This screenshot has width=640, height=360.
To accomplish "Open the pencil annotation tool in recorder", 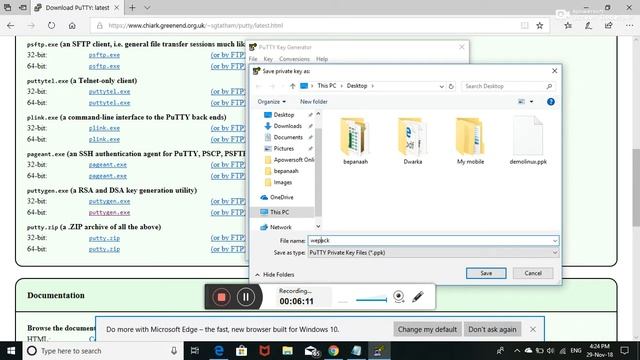I will pos(418,297).
